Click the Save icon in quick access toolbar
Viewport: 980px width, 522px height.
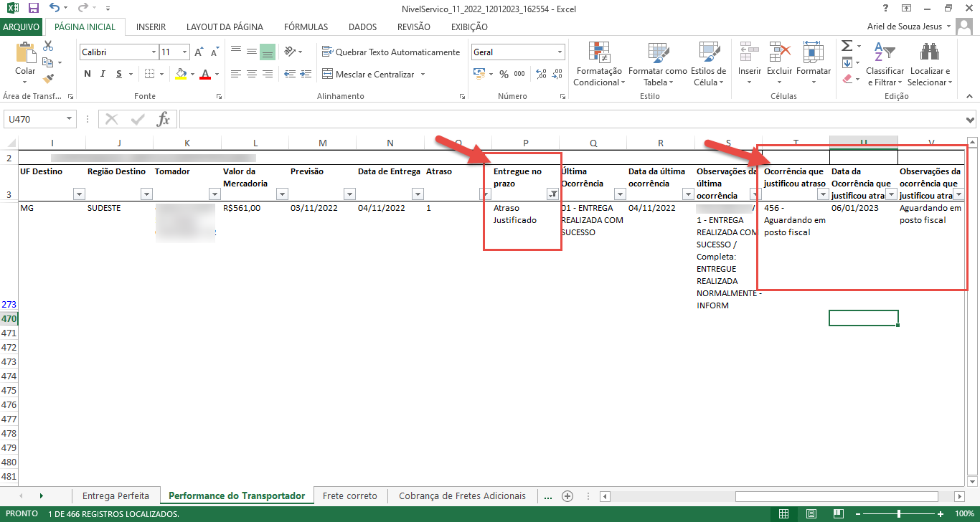pos(33,9)
